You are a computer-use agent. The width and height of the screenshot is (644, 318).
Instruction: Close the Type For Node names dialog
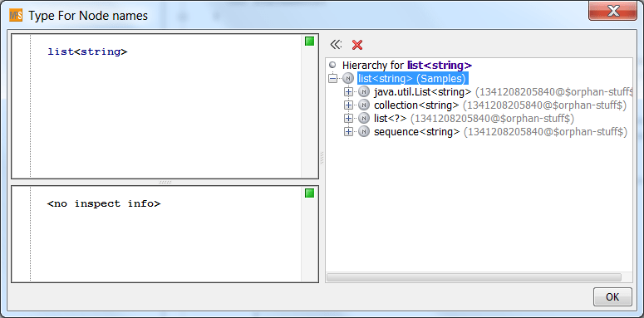point(613,11)
